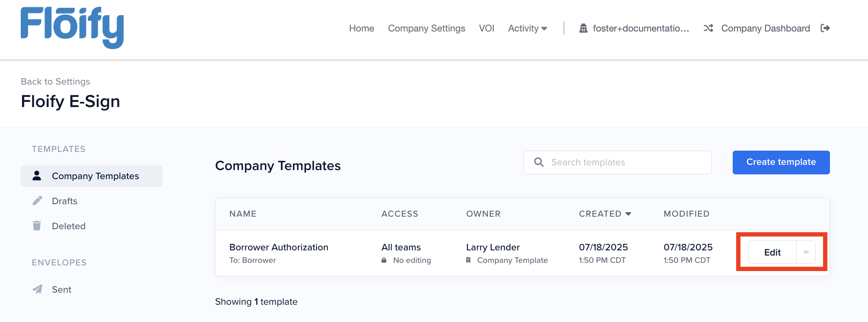Click the shuffle switch icon beside Company Dashboard
The image size is (868, 322).
(x=708, y=28)
